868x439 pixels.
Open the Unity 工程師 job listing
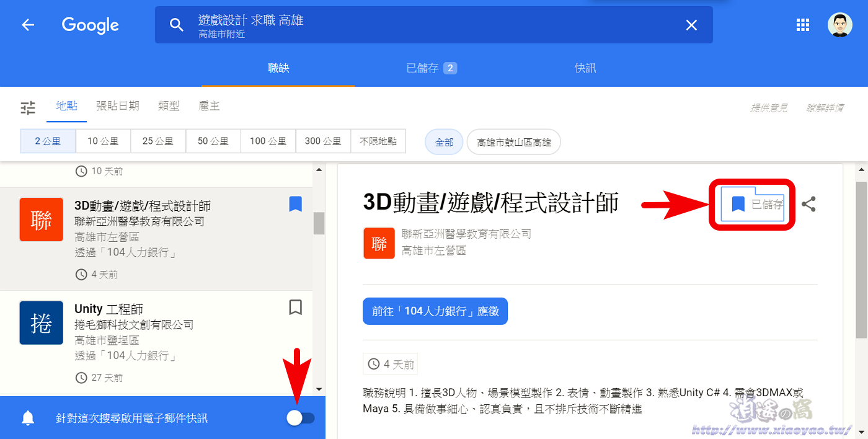coord(156,342)
